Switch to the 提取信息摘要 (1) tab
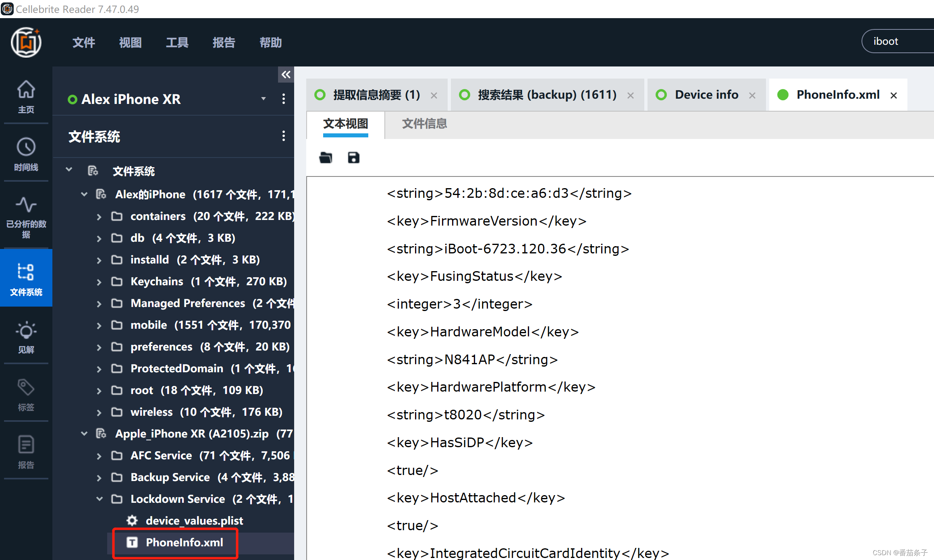 coord(376,95)
